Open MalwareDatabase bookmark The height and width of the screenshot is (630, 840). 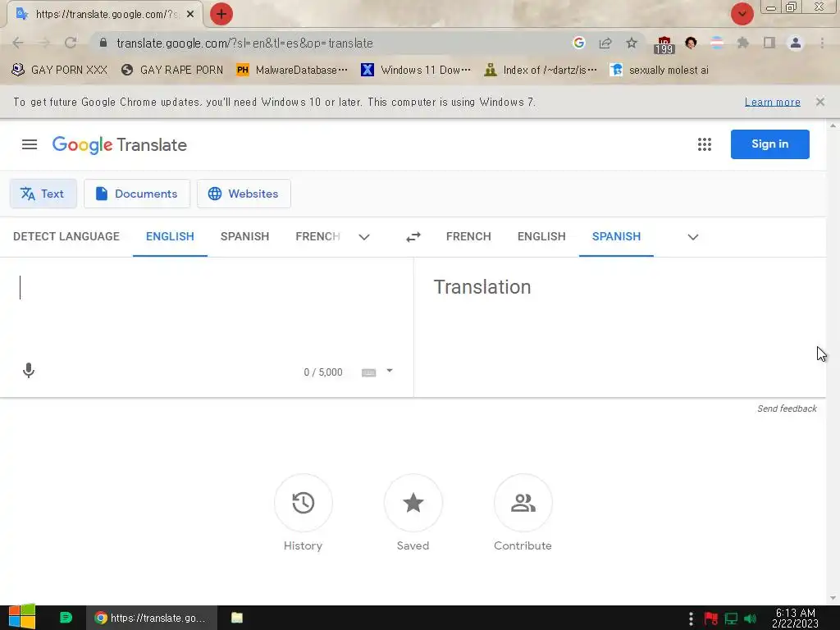pos(293,71)
